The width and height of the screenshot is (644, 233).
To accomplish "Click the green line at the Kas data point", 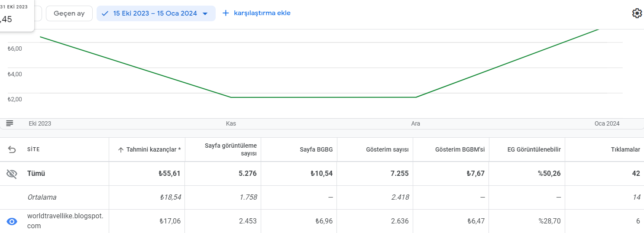I will [x=231, y=97].
